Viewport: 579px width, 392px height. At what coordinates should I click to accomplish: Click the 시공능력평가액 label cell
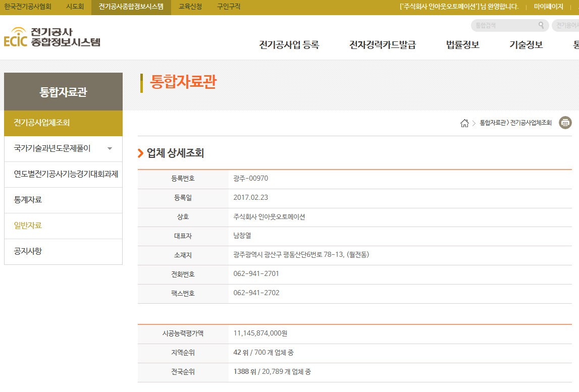tap(183, 333)
